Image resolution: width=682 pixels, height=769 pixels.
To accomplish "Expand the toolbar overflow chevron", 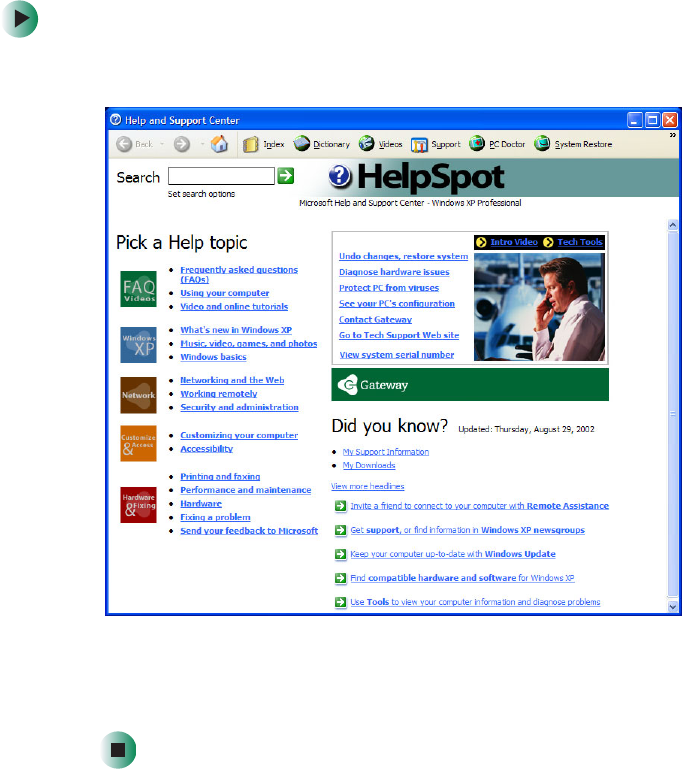I will coord(673,135).
